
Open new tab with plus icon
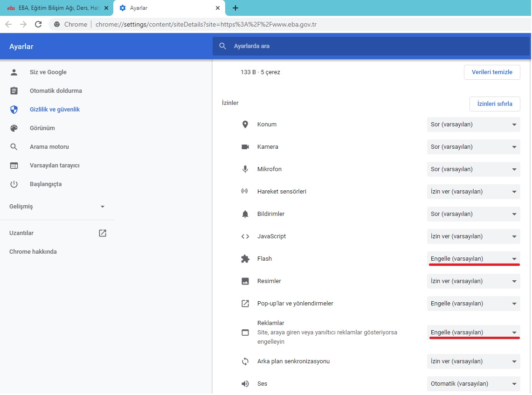click(x=235, y=8)
